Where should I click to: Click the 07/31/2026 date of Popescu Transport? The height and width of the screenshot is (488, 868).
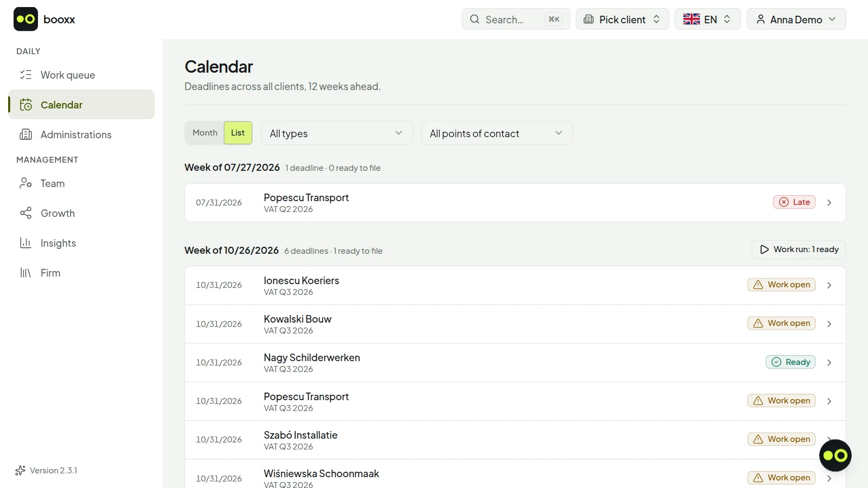point(219,202)
